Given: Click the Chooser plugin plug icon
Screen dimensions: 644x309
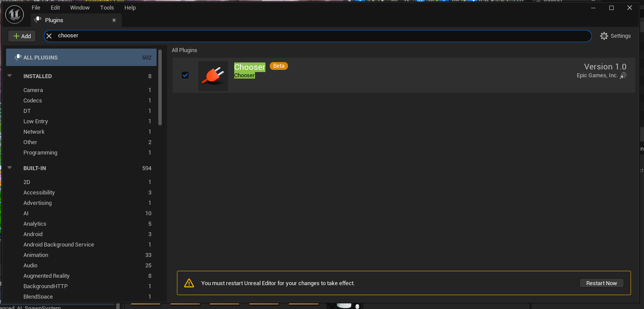Looking at the screenshot, I should click(213, 76).
